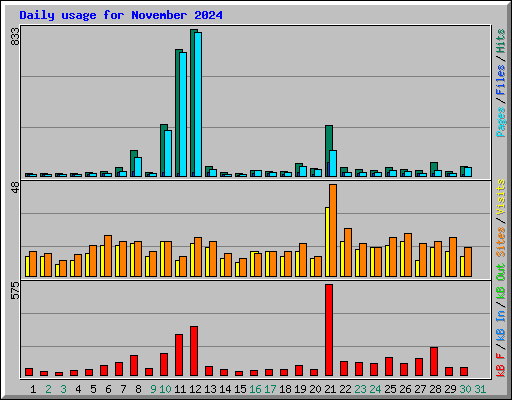Click the 'Pages' legend label

click(501, 122)
